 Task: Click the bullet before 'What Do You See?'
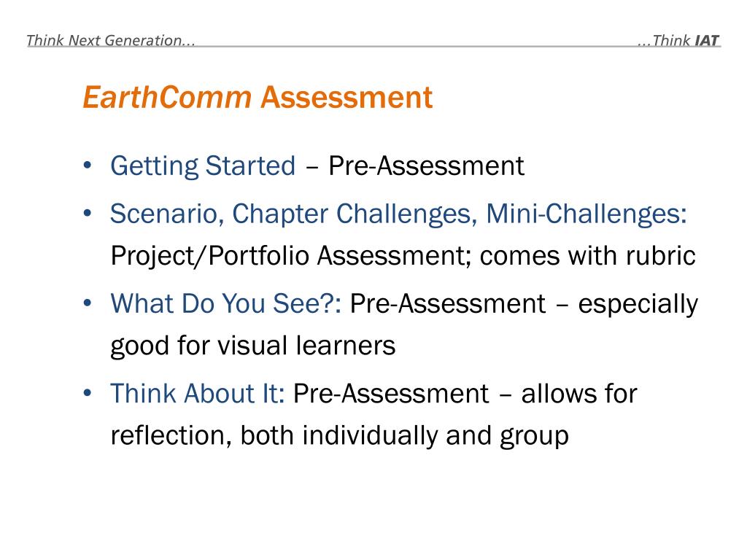point(88,303)
